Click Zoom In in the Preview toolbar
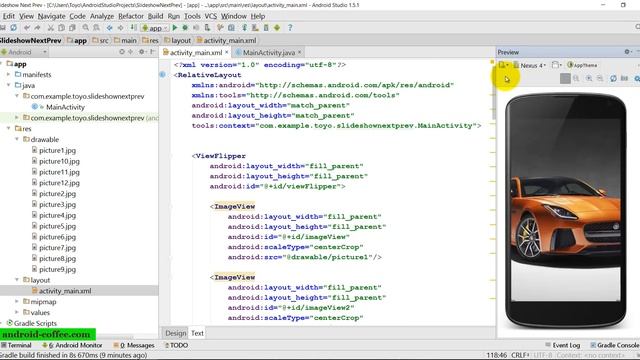 point(589,78)
